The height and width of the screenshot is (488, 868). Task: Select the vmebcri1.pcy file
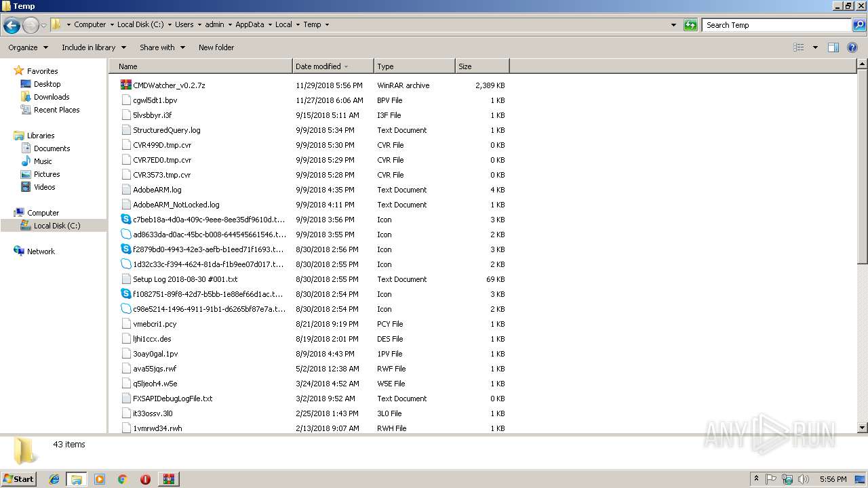point(155,324)
